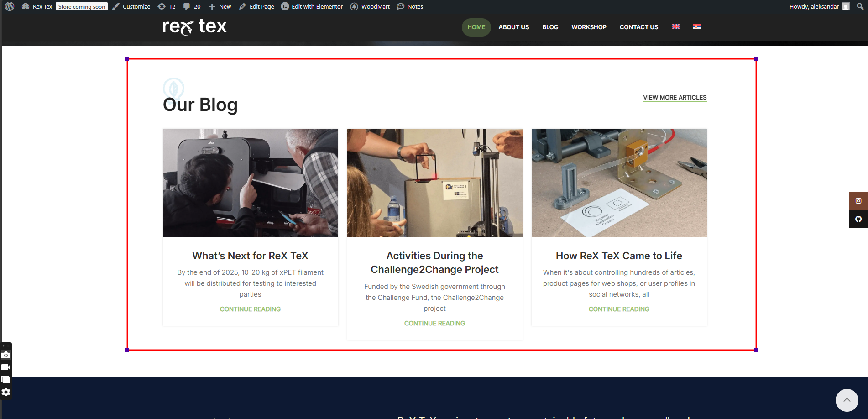This screenshot has height=419, width=868.
Task: Click Edit Page in the admin bar
Action: pyautogui.click(x=256, y=6)
